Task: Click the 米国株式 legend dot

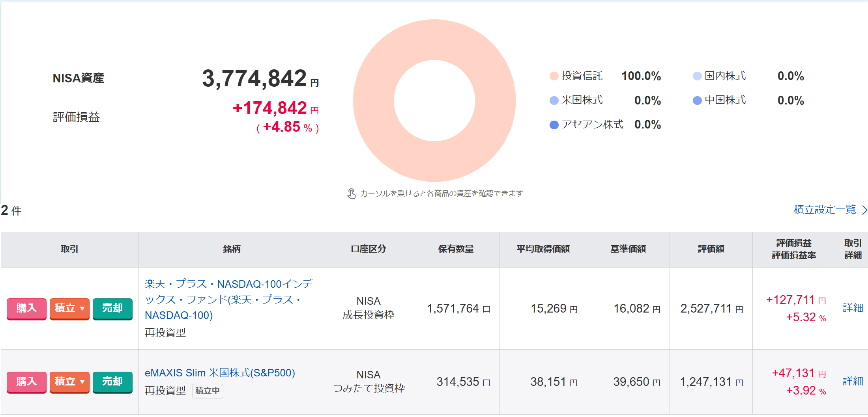Action: point(554,101)
